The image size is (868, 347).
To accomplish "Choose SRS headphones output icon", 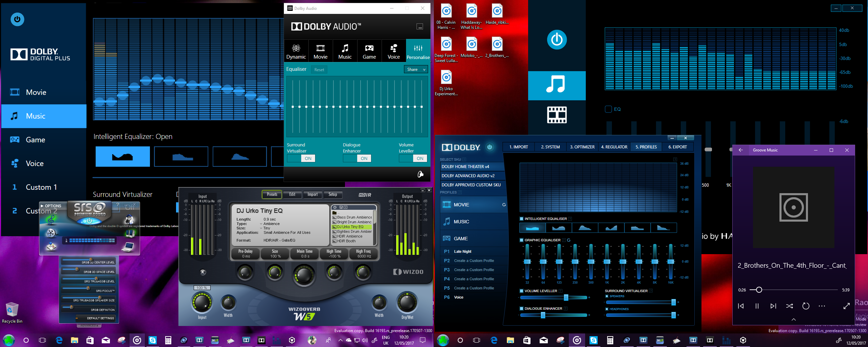I will [129, 220].
